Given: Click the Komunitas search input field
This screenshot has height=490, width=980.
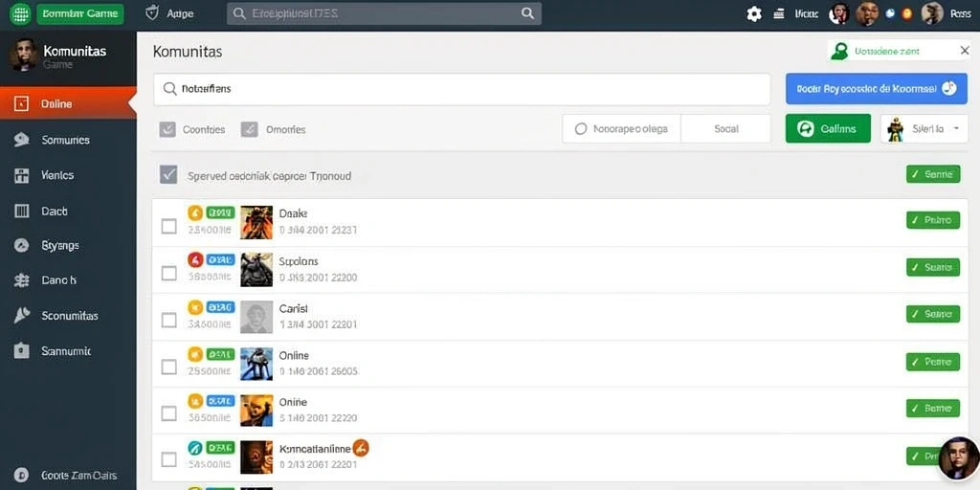Looking at the screenshot, I should click(x=462, y=89).
